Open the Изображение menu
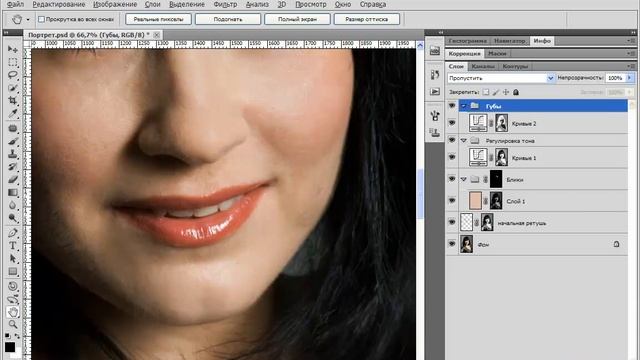 pyautogui.click(x=115, y=4)
